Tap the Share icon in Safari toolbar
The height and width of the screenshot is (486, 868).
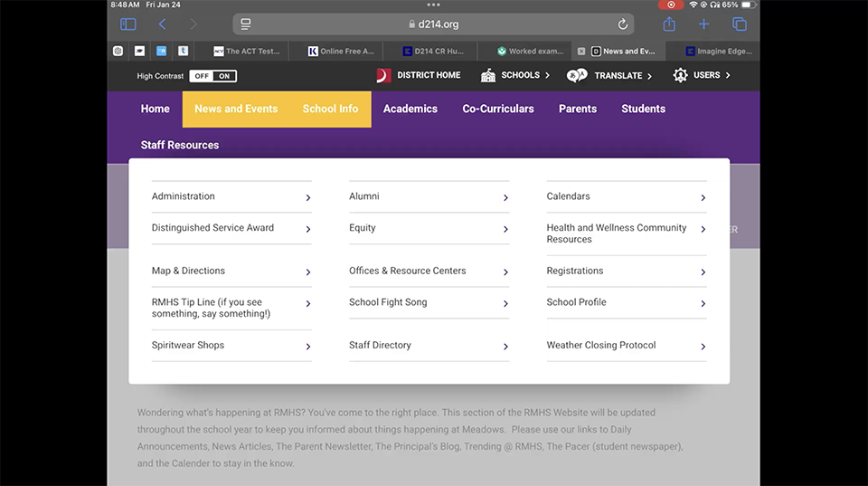(x=669, y=24)
